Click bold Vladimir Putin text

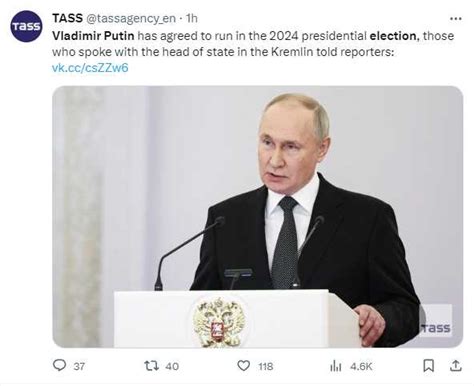click(93, 36)
